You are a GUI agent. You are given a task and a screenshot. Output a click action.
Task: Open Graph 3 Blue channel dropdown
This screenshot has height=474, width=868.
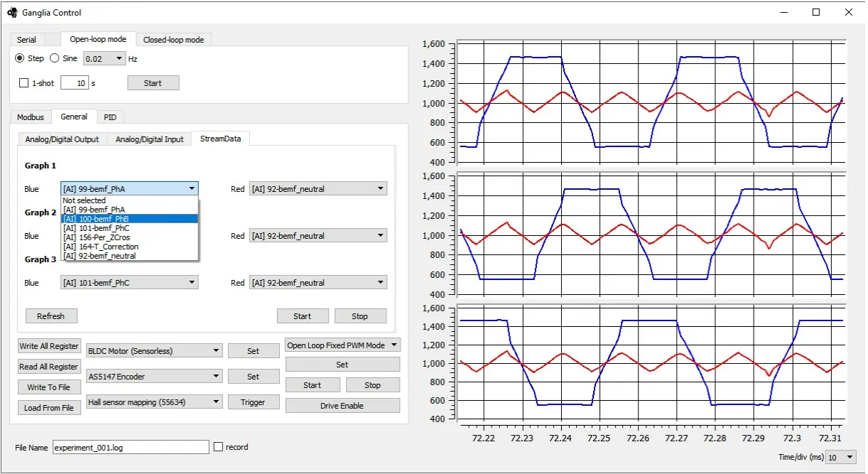pyautogui.click(x=129, y=283)
